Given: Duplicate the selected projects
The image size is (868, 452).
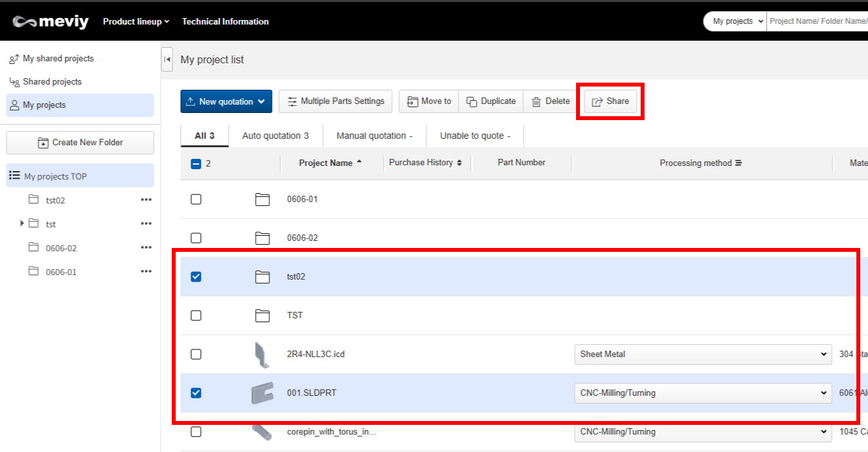Looking at the screenshot, I should coord(491,101).
